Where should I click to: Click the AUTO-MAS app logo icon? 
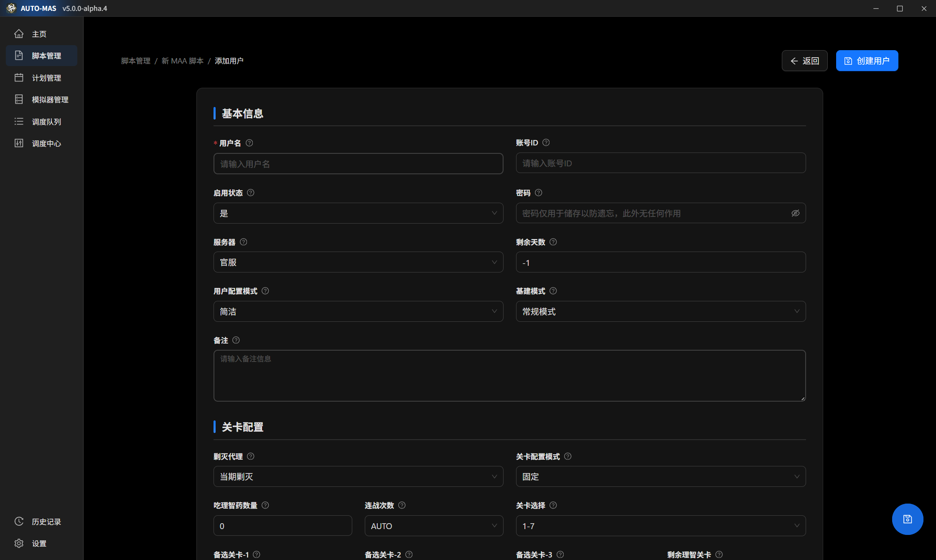[11, 8]
